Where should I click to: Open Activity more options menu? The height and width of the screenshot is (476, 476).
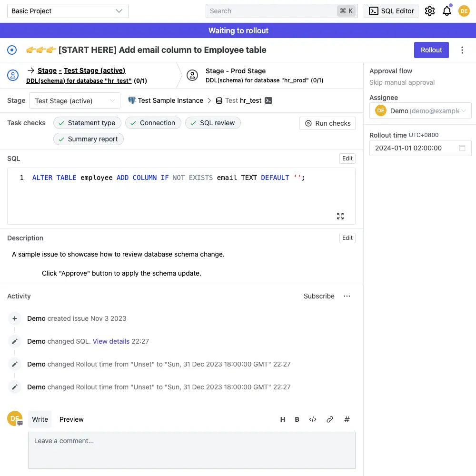click(347, 296)
